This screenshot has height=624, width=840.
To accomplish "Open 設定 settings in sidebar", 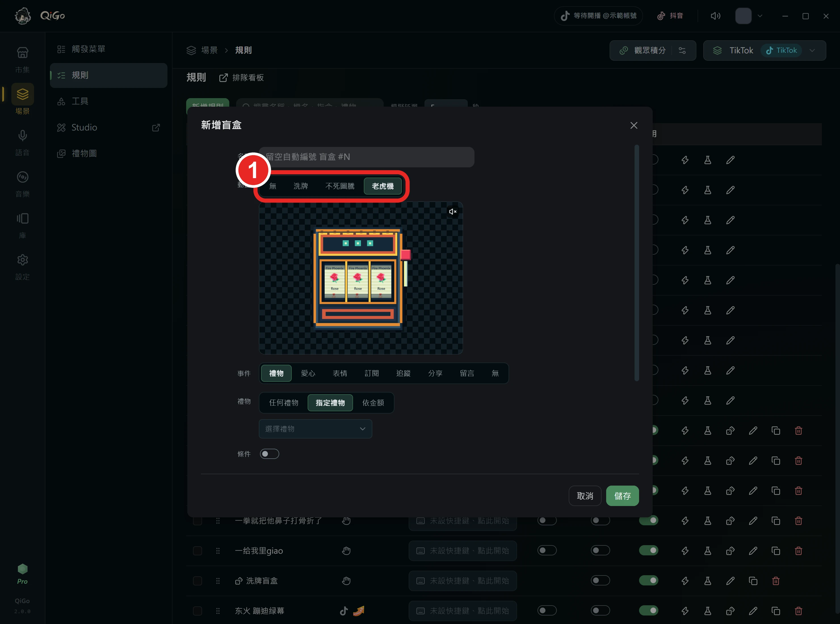I will (x=22, y=267).
